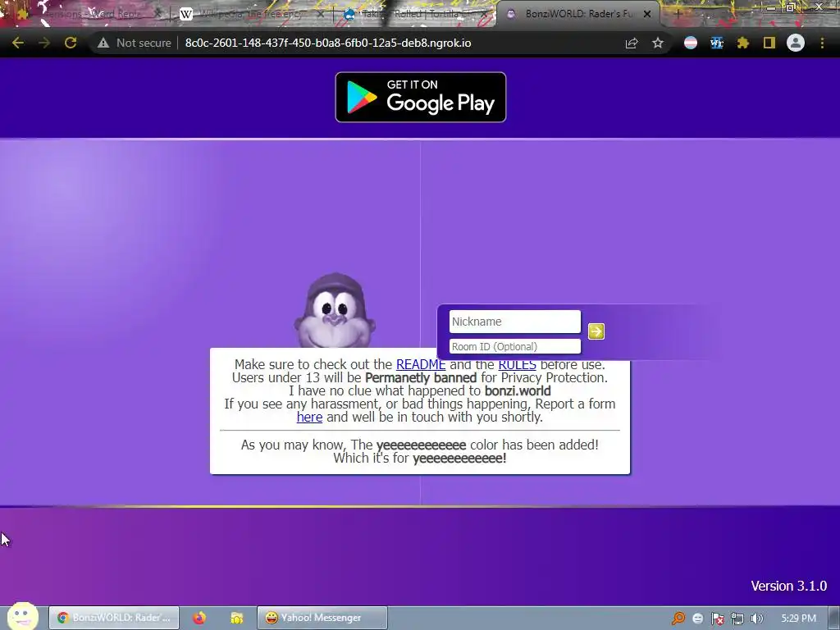Reload the page with the refresh icon

[71, 43]
